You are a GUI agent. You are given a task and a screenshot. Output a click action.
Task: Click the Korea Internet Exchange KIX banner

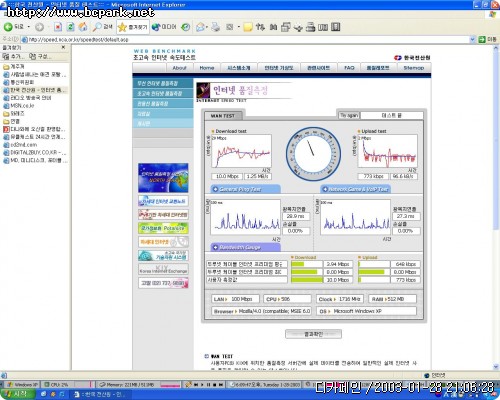pos(163,269)
